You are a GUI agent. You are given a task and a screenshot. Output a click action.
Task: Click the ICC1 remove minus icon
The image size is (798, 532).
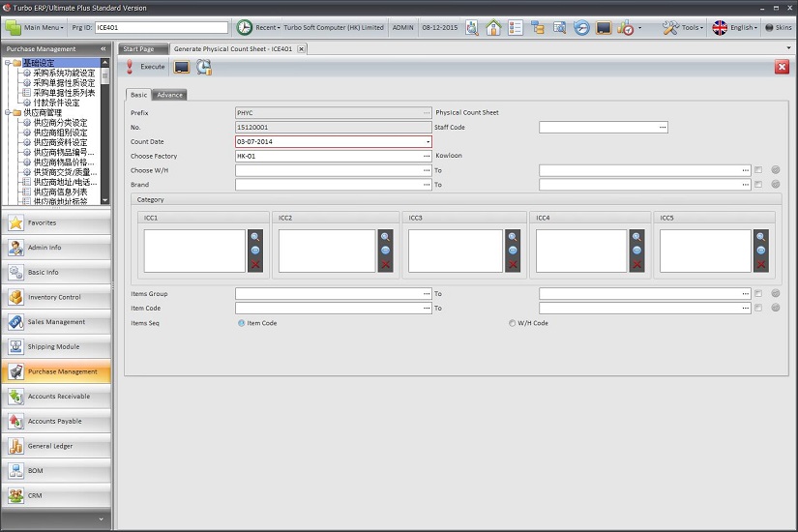tap(255, 251)
